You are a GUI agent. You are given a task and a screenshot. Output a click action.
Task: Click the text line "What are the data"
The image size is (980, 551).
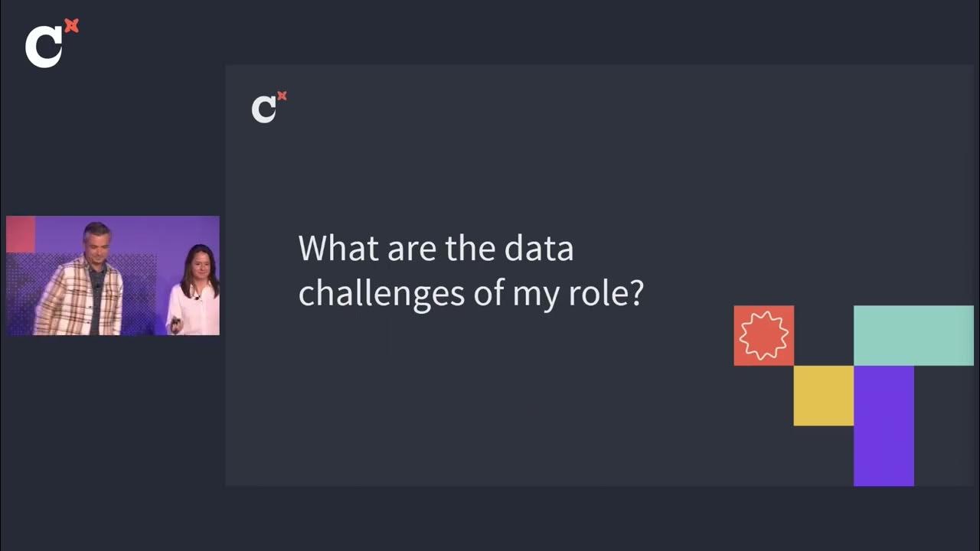[x=436, y=249]
